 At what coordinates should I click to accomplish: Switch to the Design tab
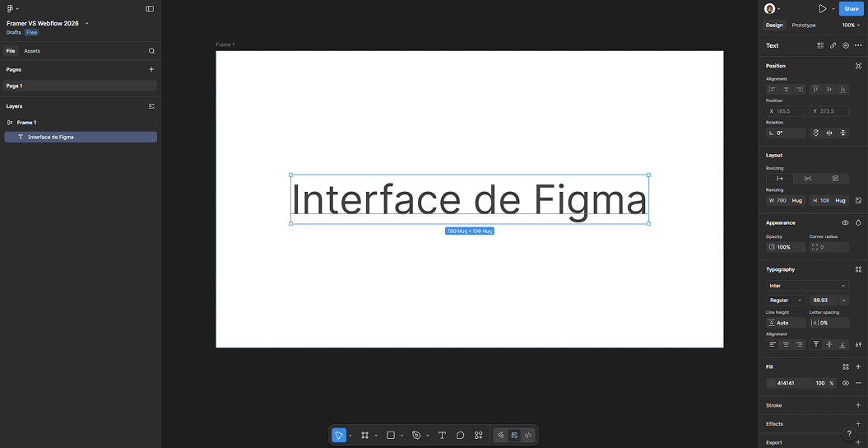774,25
